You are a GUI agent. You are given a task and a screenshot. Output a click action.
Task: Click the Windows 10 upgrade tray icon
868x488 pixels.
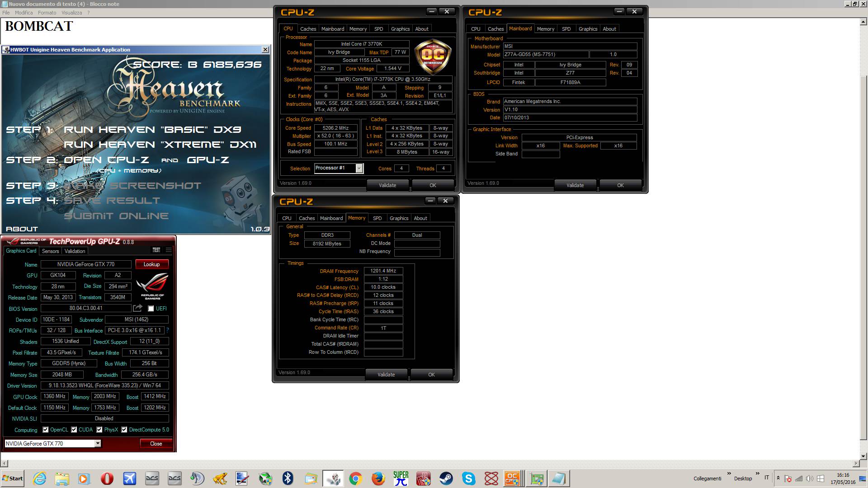click(821, 479)
